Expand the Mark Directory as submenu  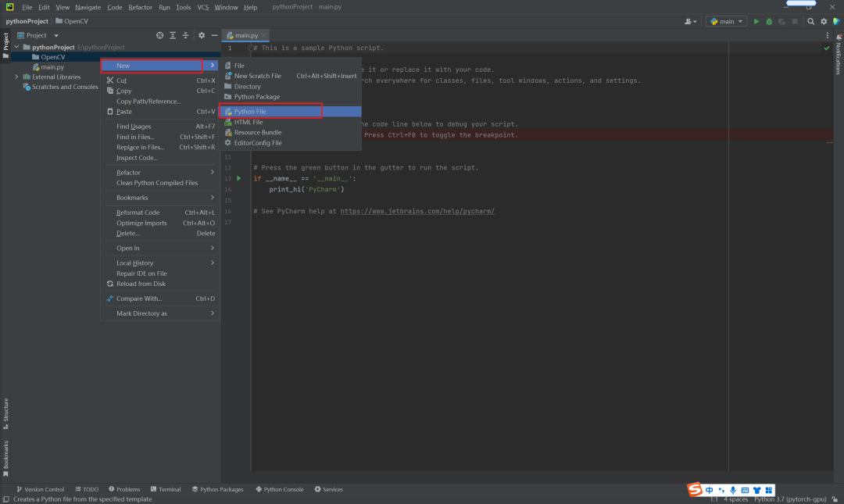(x=160, y=313)
